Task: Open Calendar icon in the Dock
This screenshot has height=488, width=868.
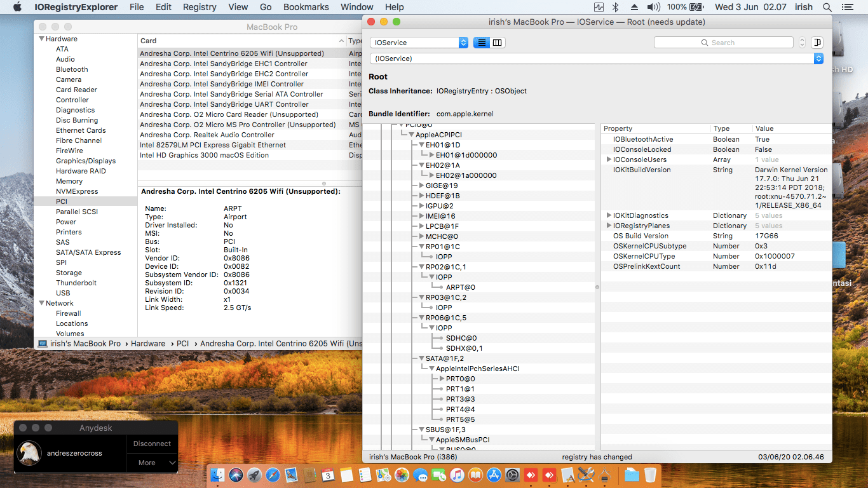Action: [x=328, y=475]
